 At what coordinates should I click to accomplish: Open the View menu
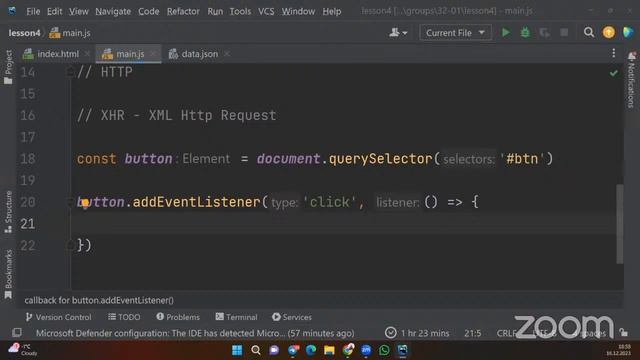coord(78,11)
